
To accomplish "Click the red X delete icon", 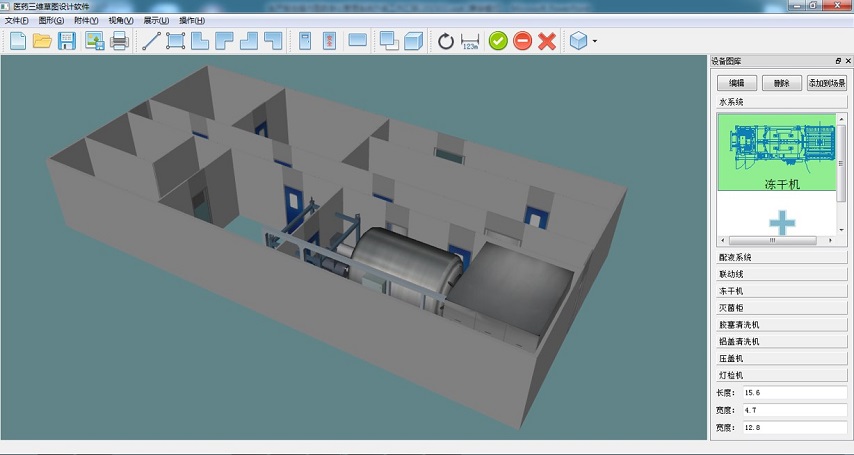I will pyautogui.click(x=547, y=41).
